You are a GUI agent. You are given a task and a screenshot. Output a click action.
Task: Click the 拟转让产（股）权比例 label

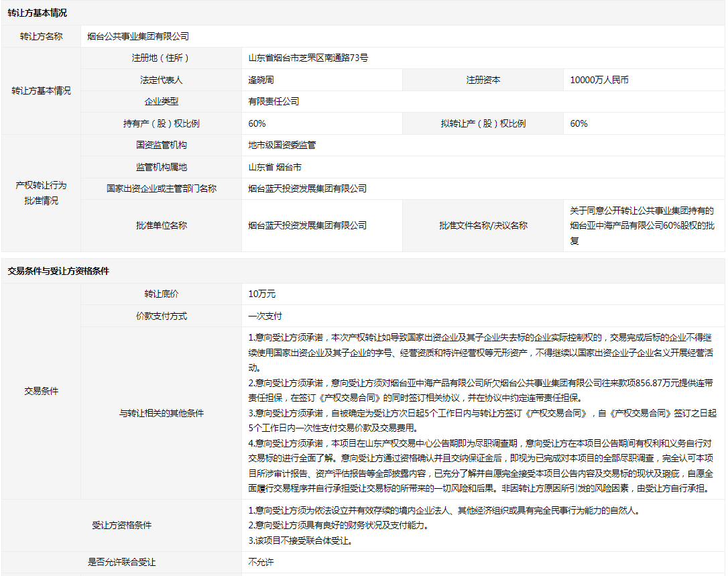[x=483, y=123]
